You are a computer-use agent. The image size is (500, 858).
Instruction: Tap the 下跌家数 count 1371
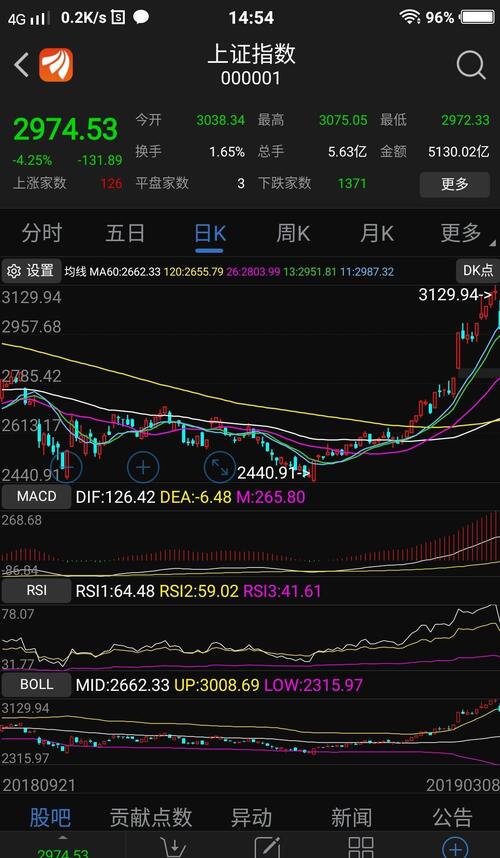351,183
